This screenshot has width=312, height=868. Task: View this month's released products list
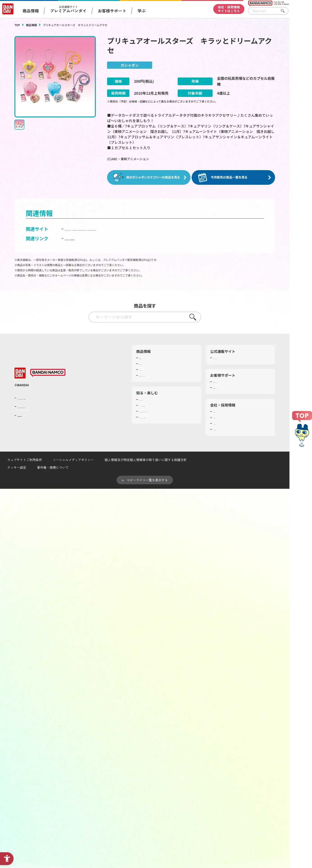point(233,177)
